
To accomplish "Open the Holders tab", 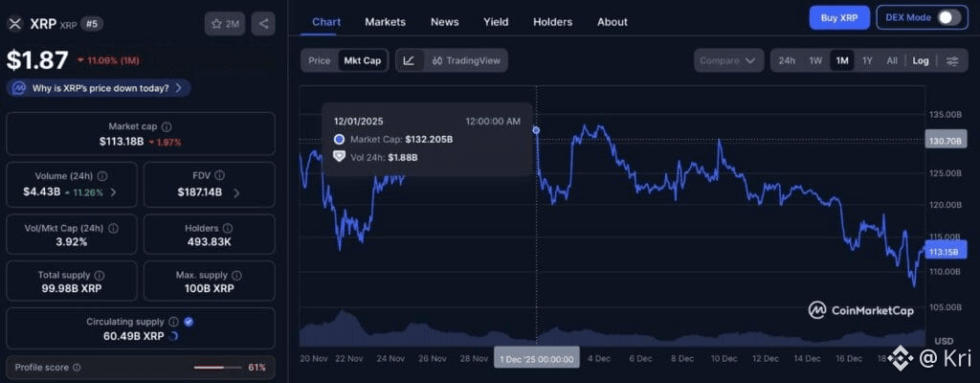I will pos(552,22).
